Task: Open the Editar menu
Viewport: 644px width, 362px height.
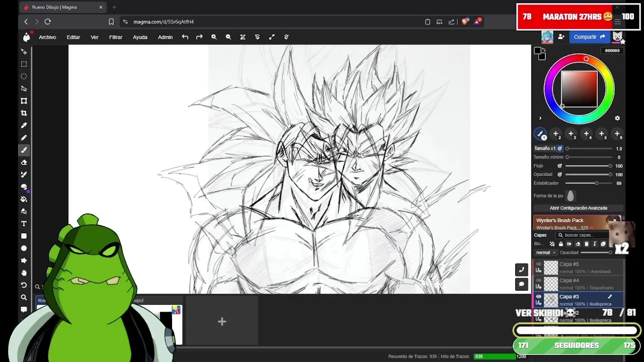Action: [x=73, y=37]
